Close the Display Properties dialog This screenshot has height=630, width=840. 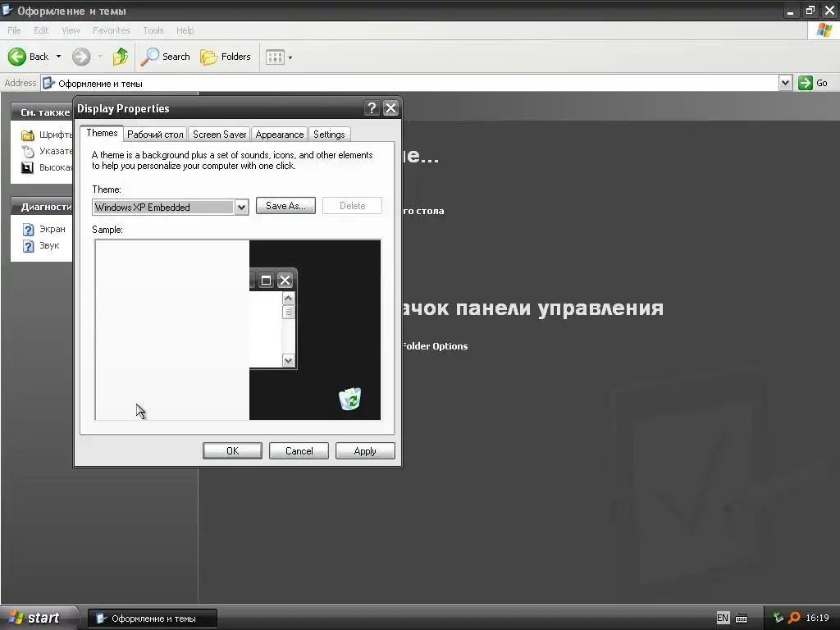pos(391,108)
